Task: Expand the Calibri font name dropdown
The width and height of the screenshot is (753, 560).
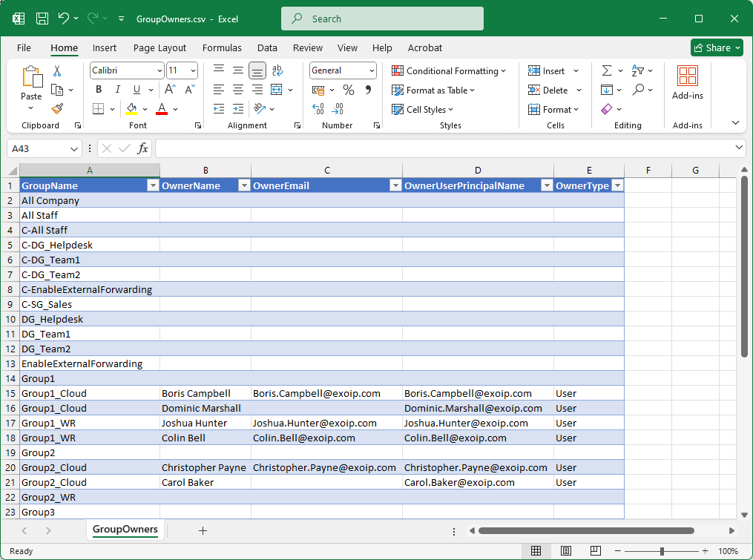Action: point(160,70)
